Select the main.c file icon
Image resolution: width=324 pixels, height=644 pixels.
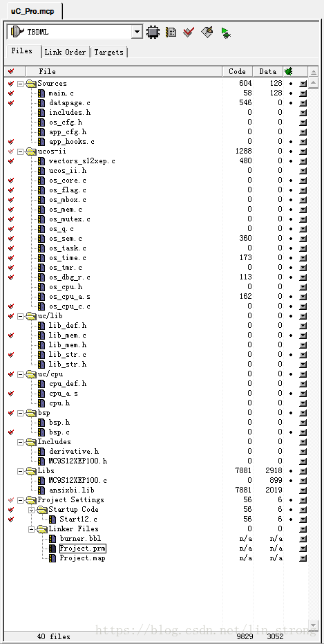(41, 93)
